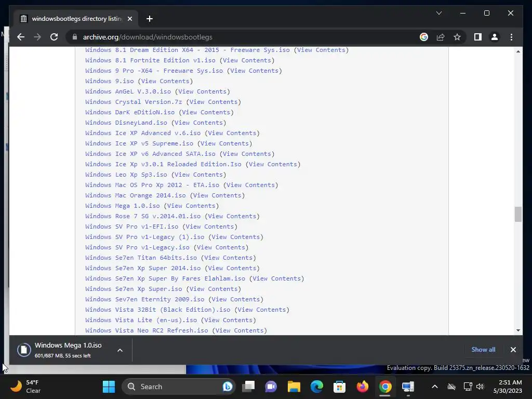Open the Chrome three-dot menu
The image size is (532, 399).
(511, 37)
